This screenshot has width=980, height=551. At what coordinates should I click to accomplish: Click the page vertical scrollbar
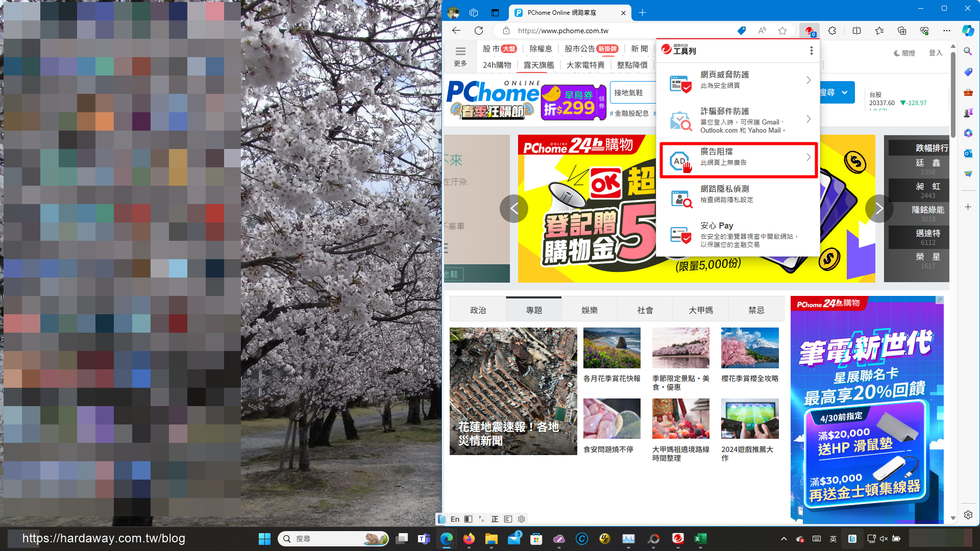(x=953, y=94)
